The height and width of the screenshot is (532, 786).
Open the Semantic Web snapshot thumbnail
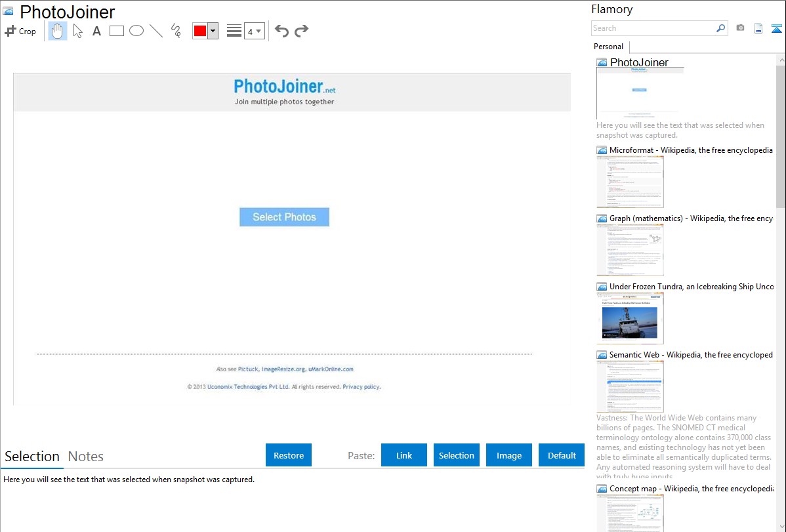click(630, 386)
